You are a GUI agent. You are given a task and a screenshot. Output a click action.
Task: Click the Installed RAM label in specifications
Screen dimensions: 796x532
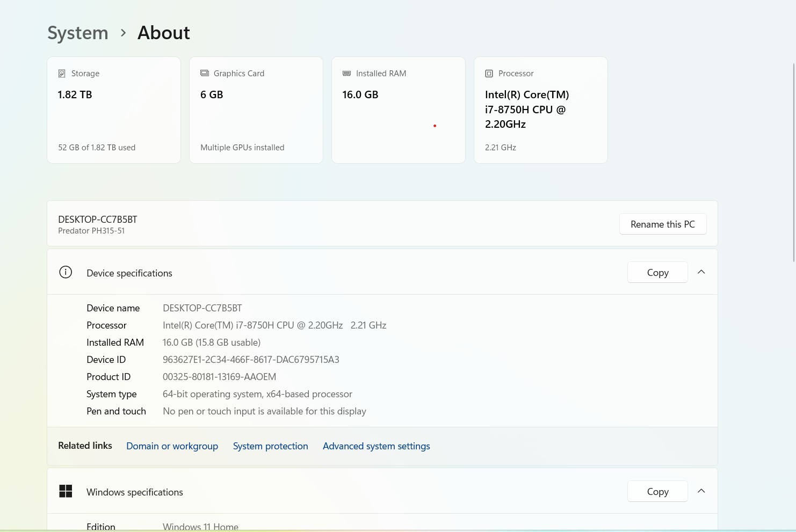115,342
